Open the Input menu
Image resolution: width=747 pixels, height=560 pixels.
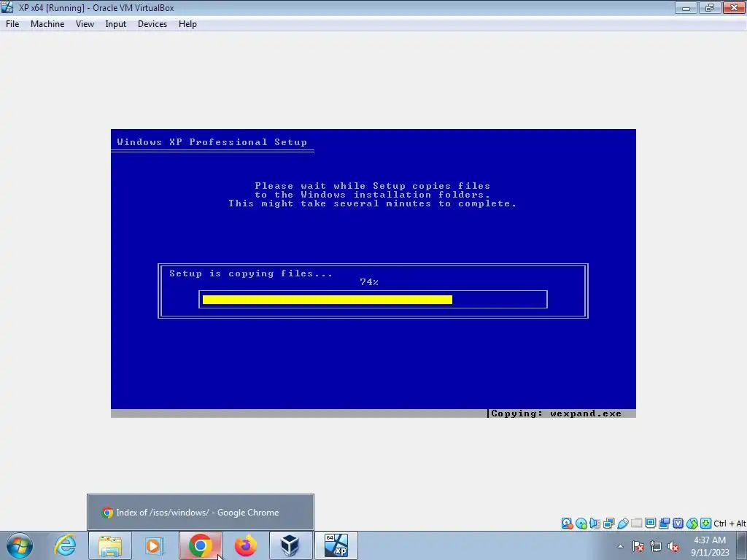click(115, 24)
